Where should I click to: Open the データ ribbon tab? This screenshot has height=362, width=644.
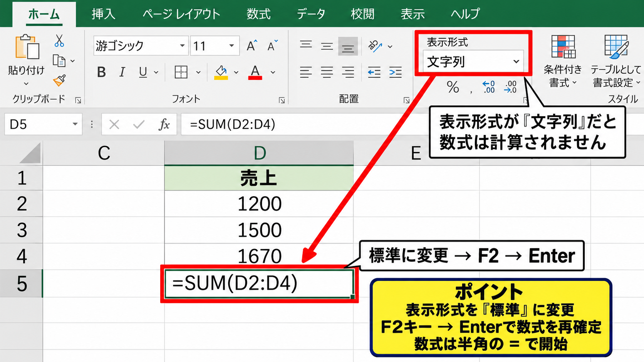pyautogui.click(x=311, y=14)
